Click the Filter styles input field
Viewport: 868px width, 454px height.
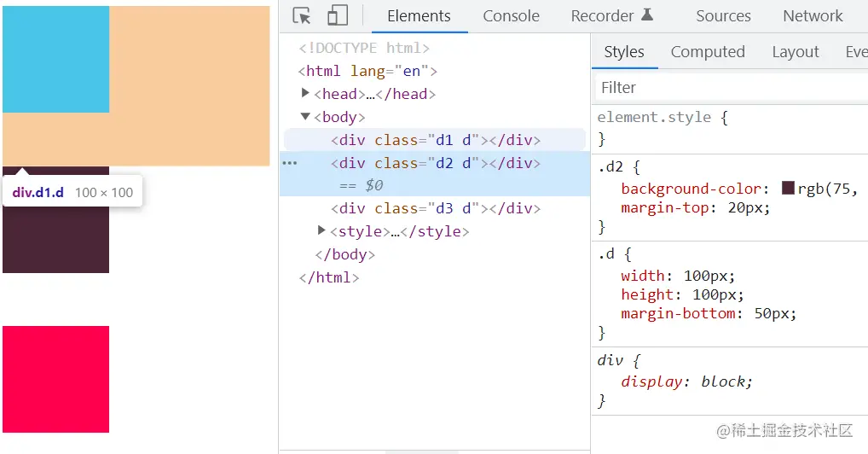732,88
